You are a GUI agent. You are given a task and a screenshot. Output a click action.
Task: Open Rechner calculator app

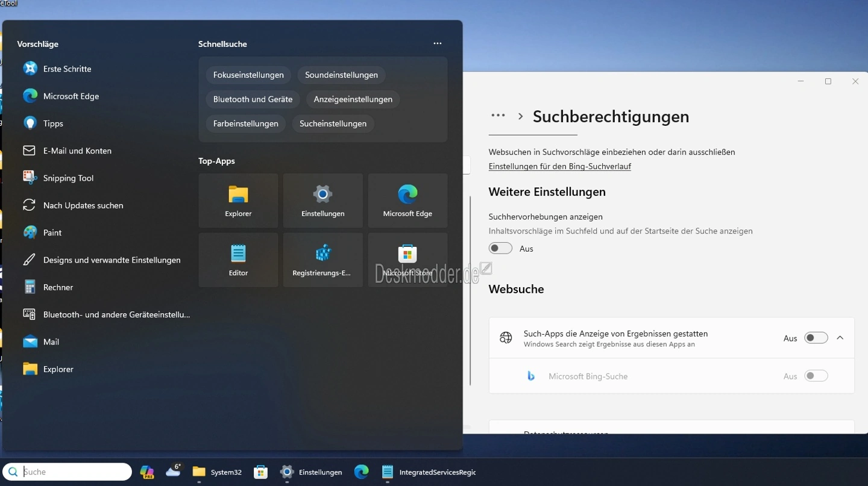coord(58,287)
